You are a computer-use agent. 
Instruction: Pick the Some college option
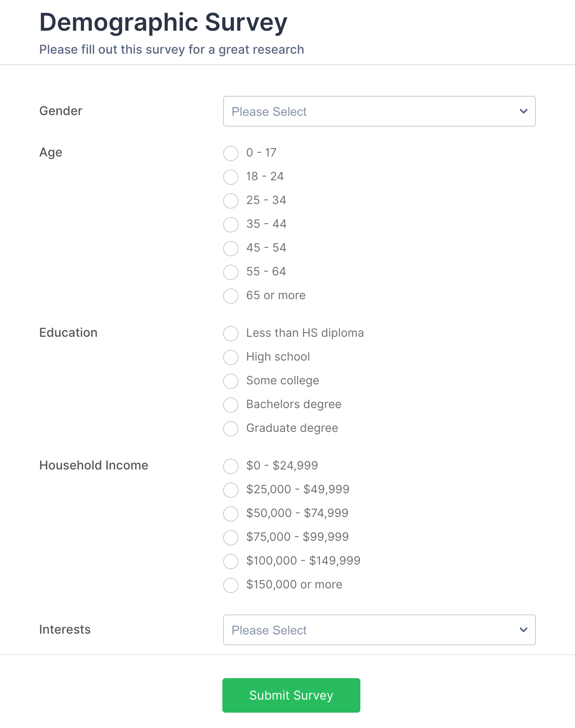click(x=231, y=381)
